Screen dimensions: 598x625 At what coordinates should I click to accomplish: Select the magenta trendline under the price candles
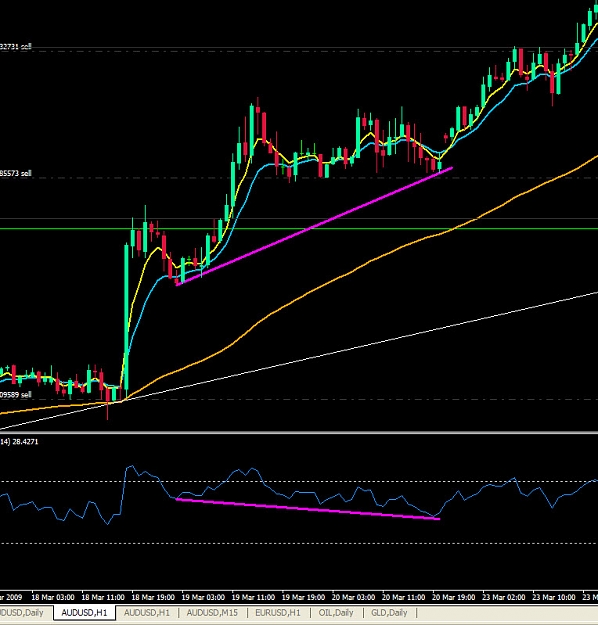pyautogui.click(x=314, y=226)
